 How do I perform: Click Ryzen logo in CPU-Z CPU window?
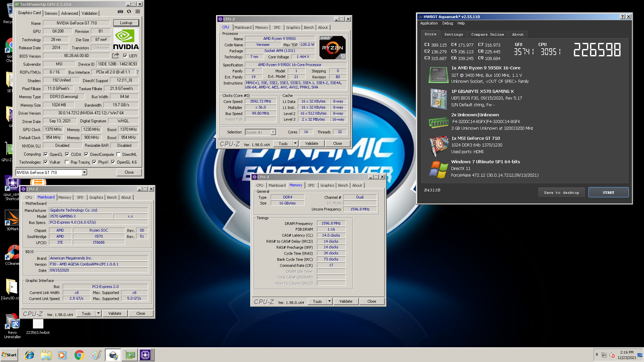(332, 48)
